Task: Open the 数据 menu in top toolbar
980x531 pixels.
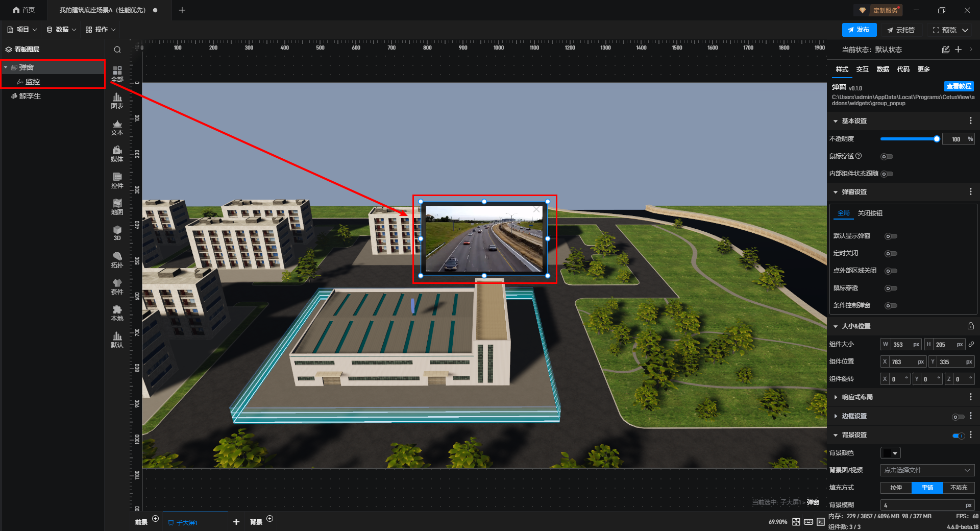Action: 61,30
